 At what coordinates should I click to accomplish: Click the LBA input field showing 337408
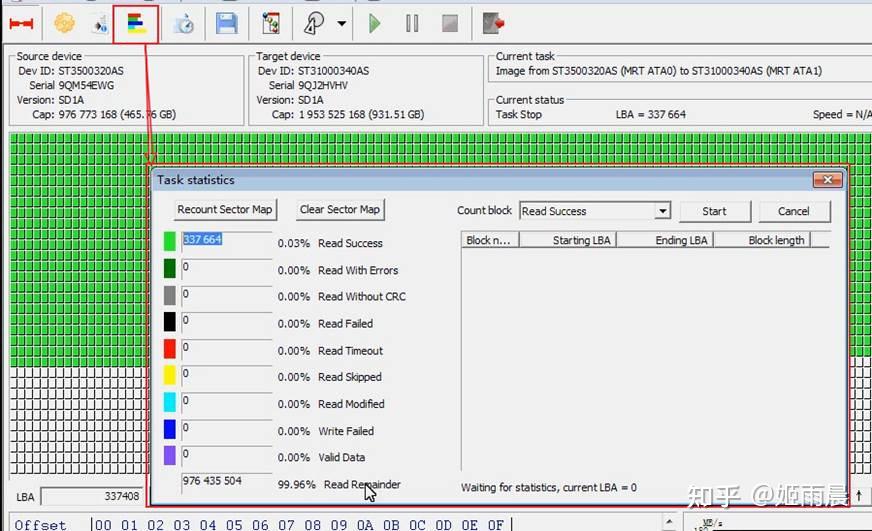pyautogui.click(x=92, y=496)
